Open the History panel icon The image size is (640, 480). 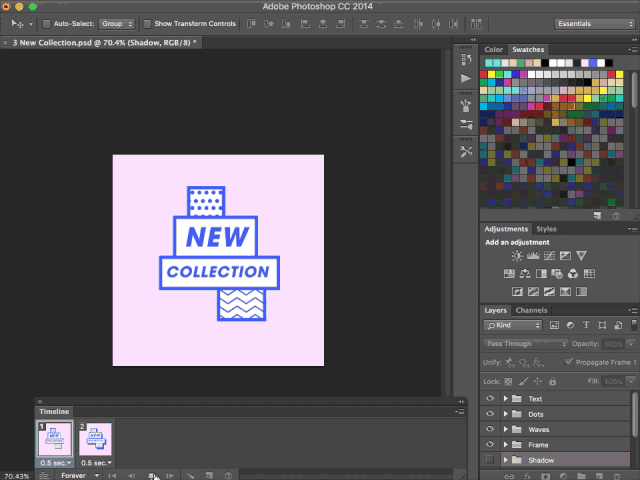click(466, 60)
